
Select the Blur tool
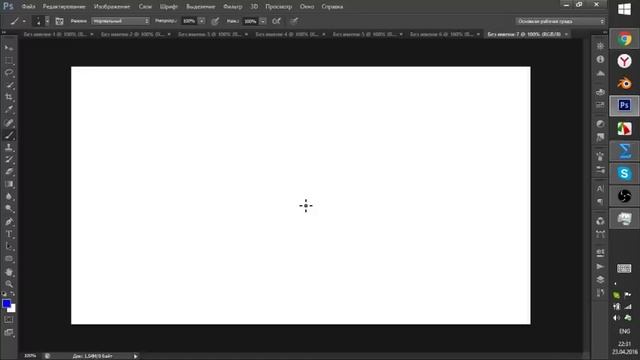(x=9, y=196)
